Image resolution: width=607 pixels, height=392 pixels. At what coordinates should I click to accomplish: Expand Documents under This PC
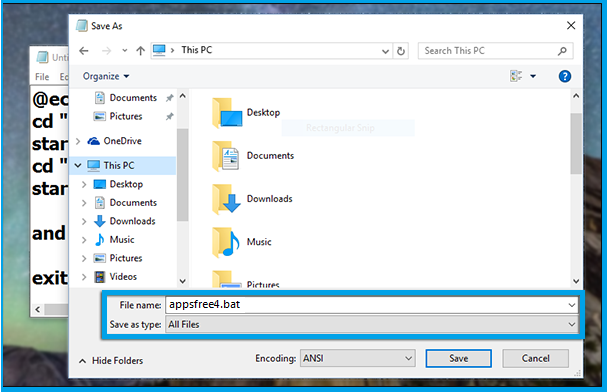click(84, 202)
